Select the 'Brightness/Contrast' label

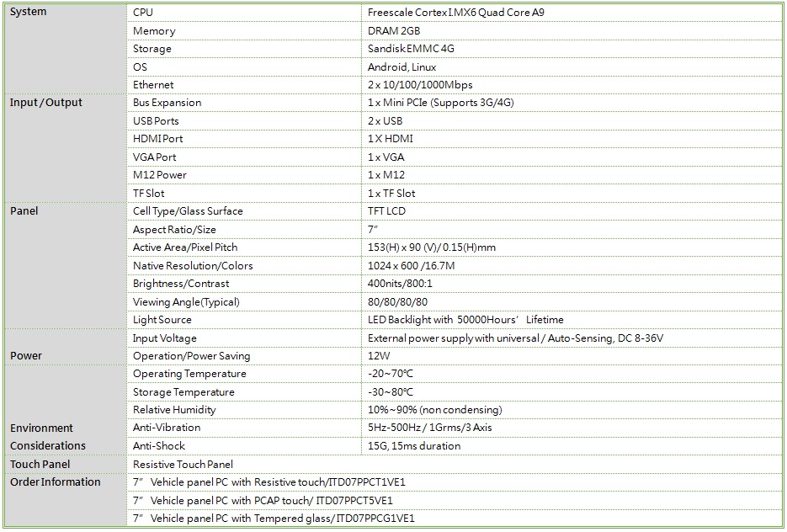[x=181, y=283]
